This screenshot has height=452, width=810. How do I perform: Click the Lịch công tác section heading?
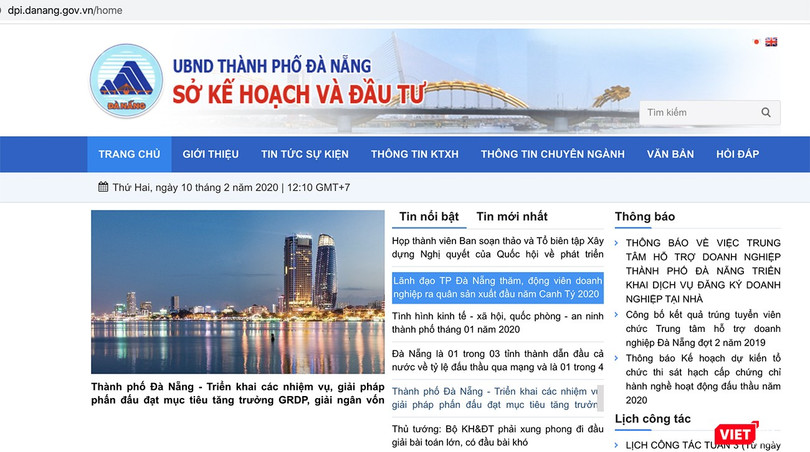coord(652,419)
